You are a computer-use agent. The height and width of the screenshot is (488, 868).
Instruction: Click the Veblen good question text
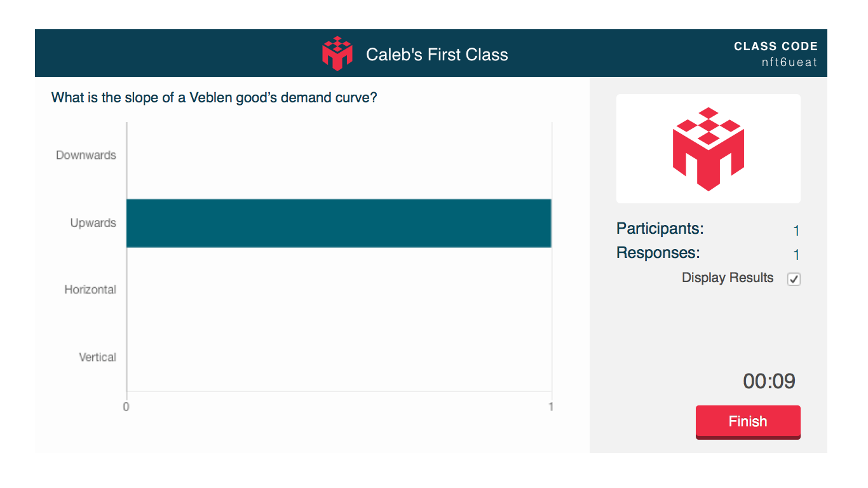[x=214, y=98]
